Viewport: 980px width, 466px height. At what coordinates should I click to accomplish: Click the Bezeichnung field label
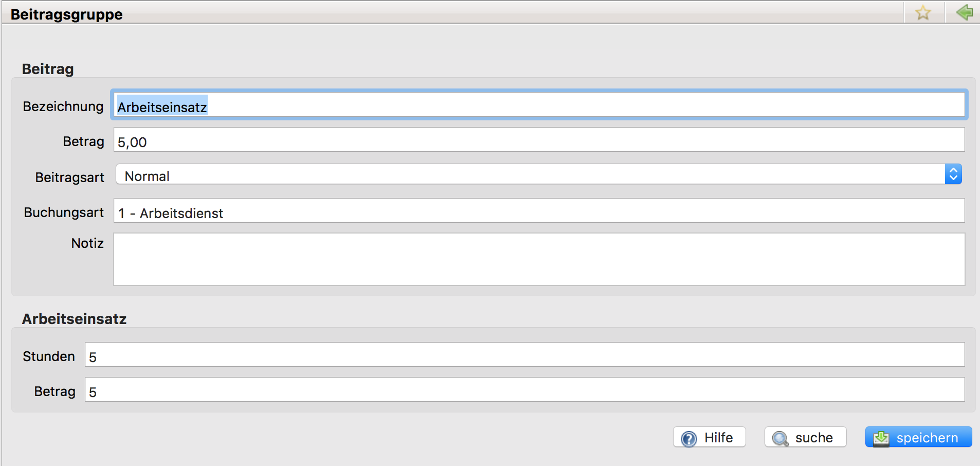point(63,106)
